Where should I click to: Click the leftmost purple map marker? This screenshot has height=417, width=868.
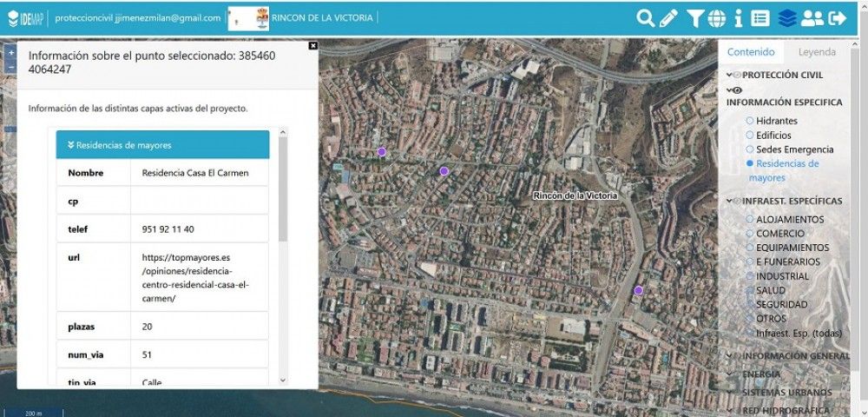381,152
